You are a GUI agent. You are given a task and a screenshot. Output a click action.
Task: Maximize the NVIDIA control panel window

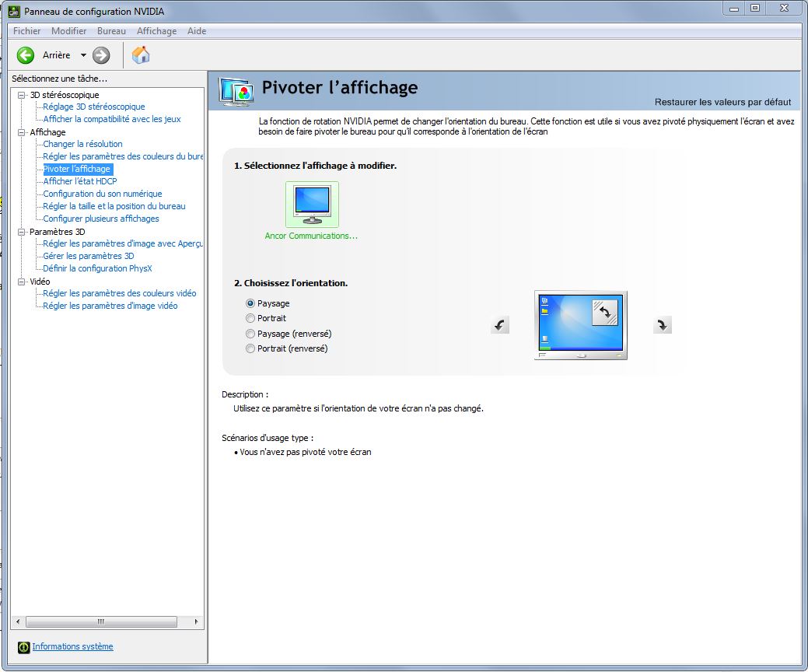755,9
